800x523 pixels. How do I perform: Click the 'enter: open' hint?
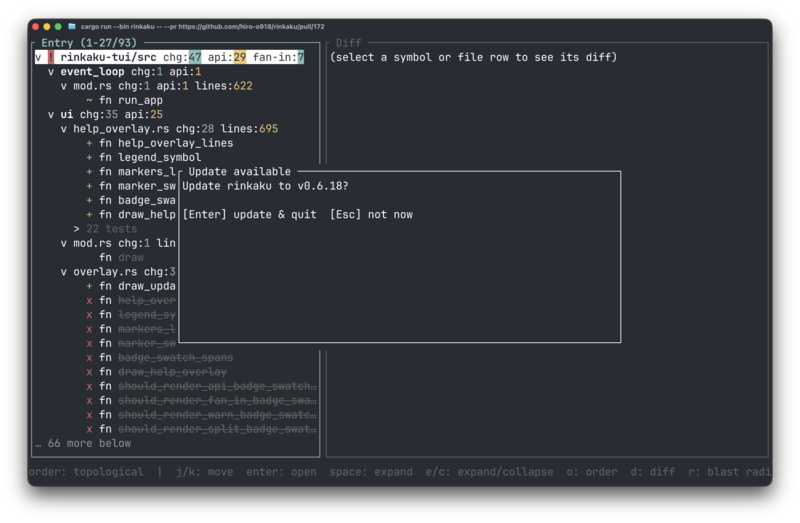point(281,471)
